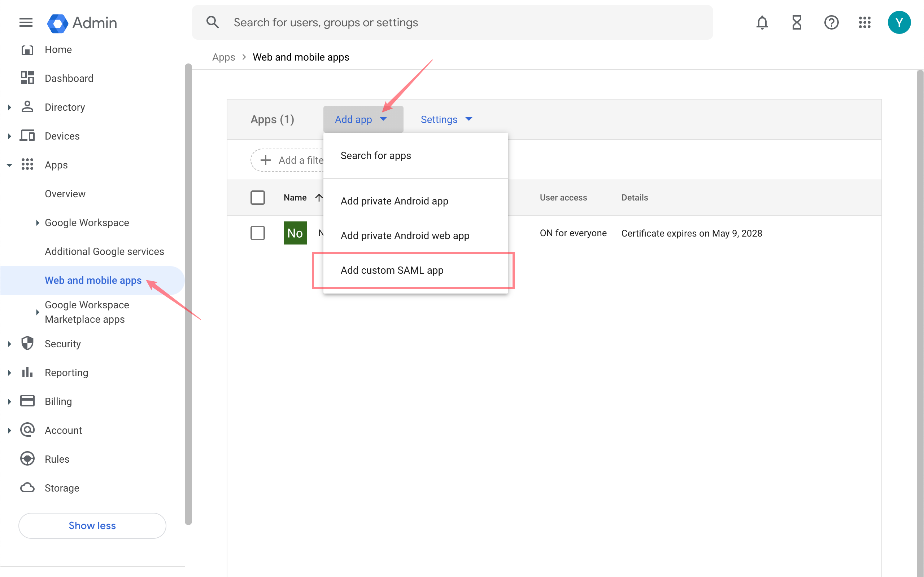Click the Show less button
Viewport: 924px width, 577px height.
pos(92,525)
